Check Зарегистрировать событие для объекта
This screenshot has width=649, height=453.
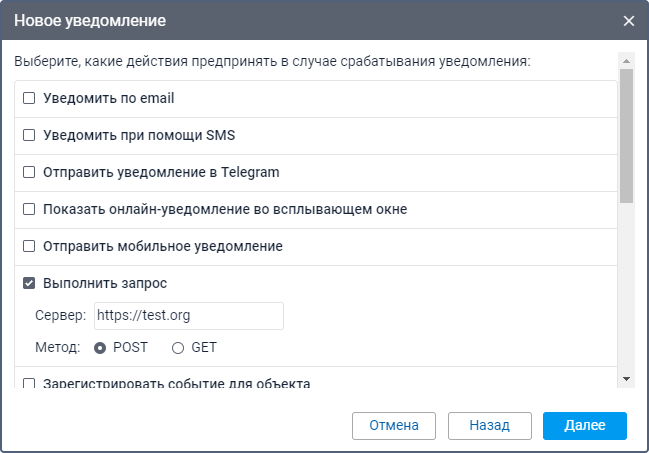tap(29, 383)
